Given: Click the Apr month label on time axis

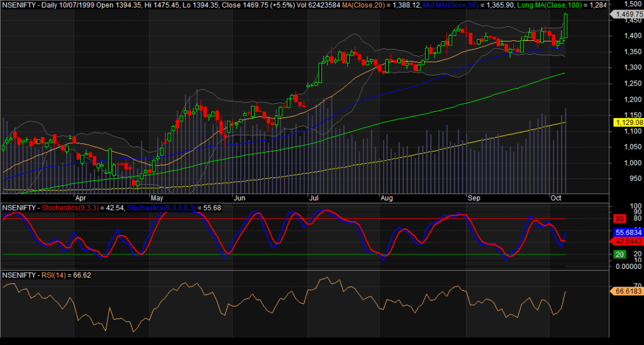Looking at the screenshot, I should (80, 198).
